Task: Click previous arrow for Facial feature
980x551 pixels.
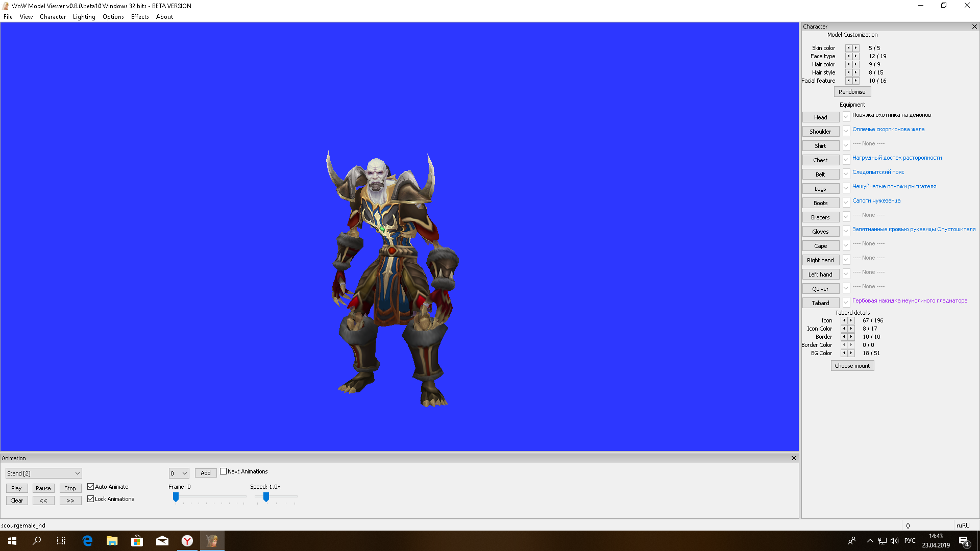Action: tap(848, 81)
